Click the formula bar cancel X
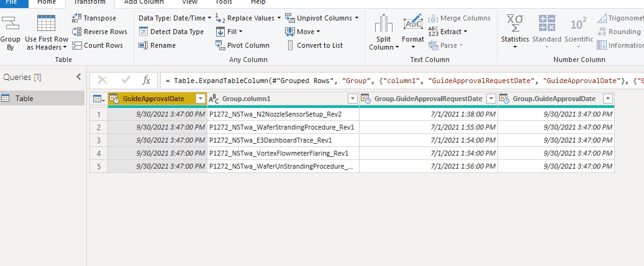The height and width of the screenshot is (266, 644). [102, 81]
